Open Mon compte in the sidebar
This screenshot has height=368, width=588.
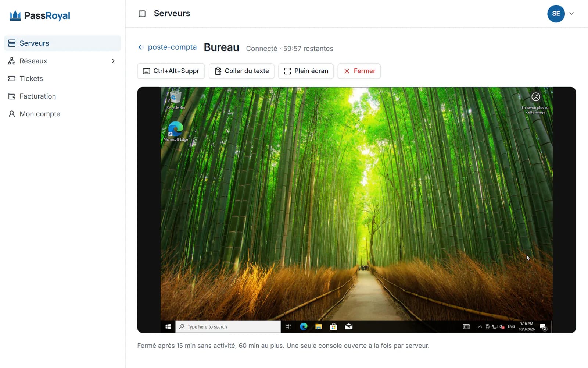pos(62,114)
